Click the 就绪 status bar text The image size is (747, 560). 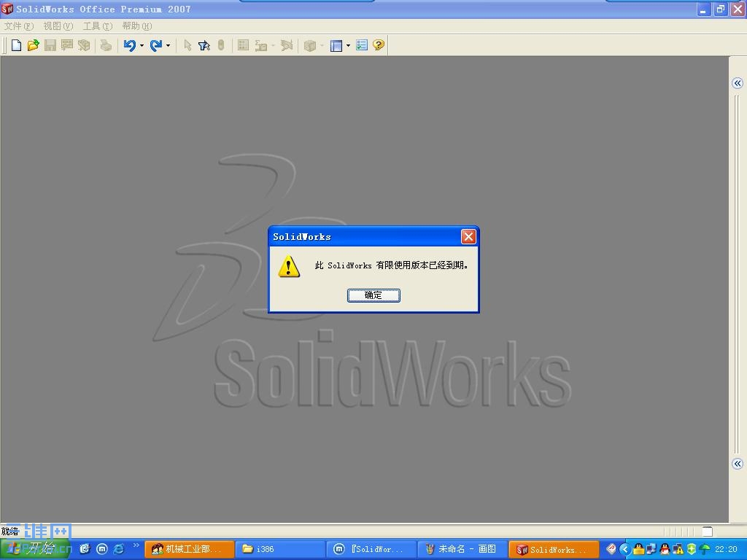(9, 531)
